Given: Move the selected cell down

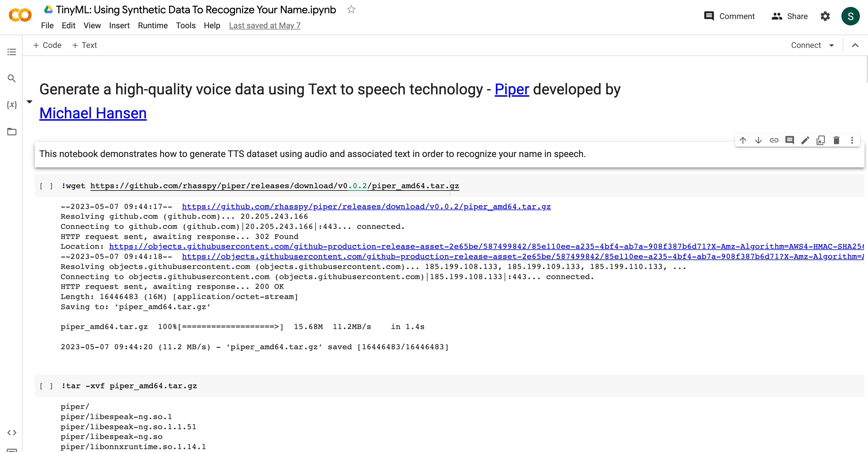Looking at the screenshot, I should point(758,140).
